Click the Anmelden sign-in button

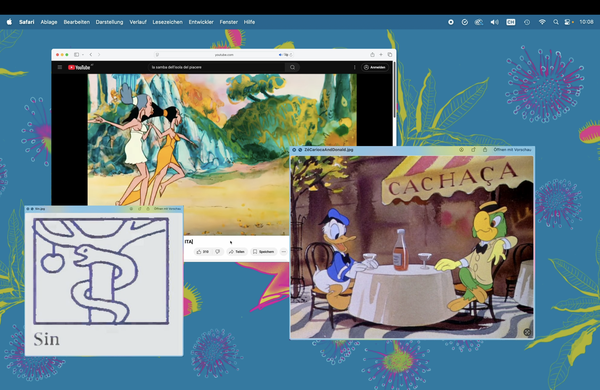pyautogui.click(x=375, y=67)
